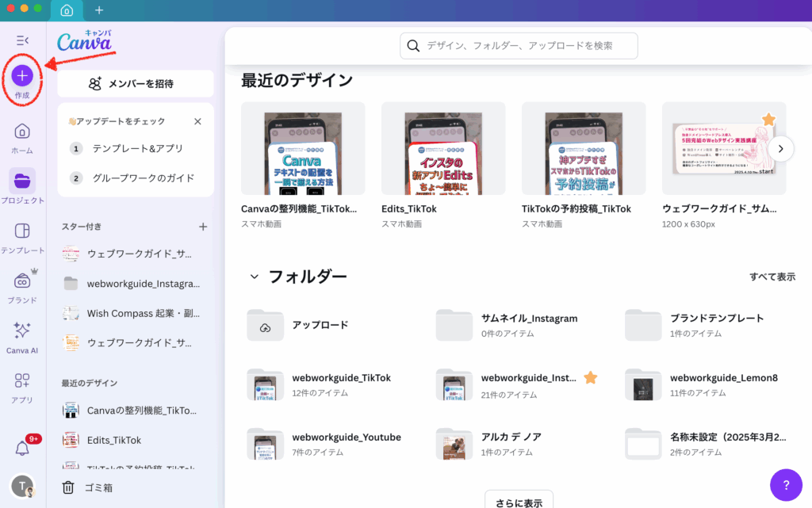Open notifications bell with 9+ badge

coord(22,448)
